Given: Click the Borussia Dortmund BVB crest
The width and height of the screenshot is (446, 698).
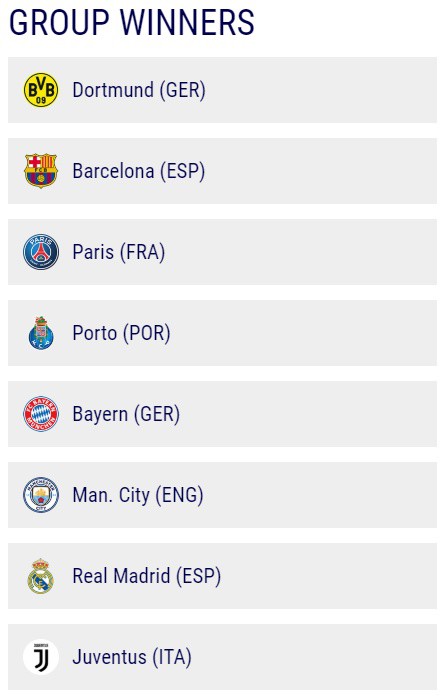Looking at the screenshot, I should coord(41,90).
